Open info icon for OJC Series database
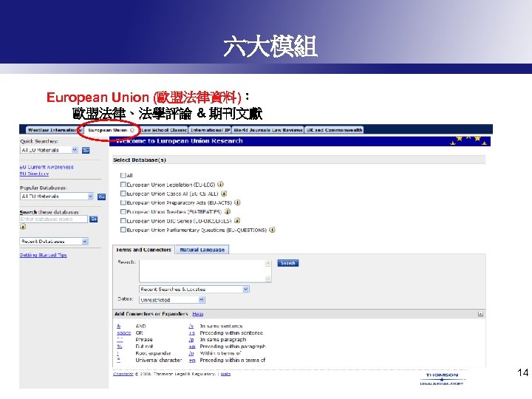Image resolution: width=532 pixels, height=399 pixels. pyautogui.click(x=237, y=220)
